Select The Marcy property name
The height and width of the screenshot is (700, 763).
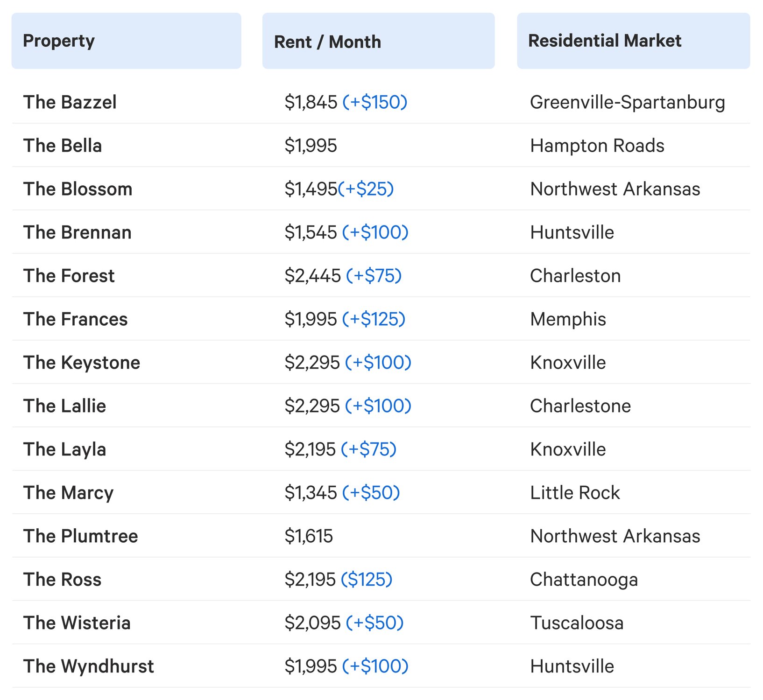click(69, 493)
